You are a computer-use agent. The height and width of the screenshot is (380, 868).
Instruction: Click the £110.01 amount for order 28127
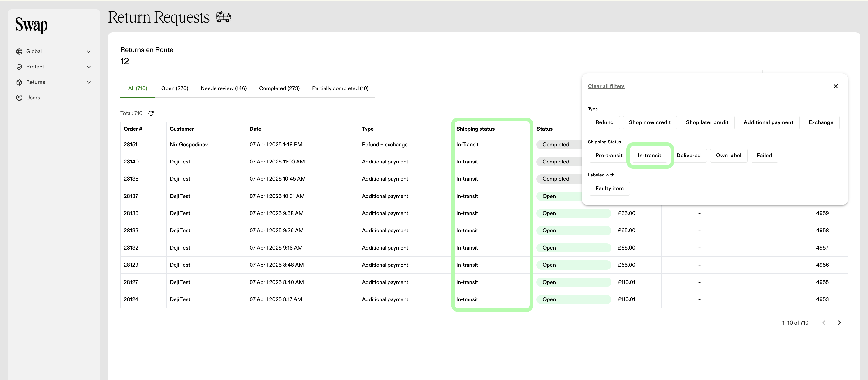coord(626,282)
